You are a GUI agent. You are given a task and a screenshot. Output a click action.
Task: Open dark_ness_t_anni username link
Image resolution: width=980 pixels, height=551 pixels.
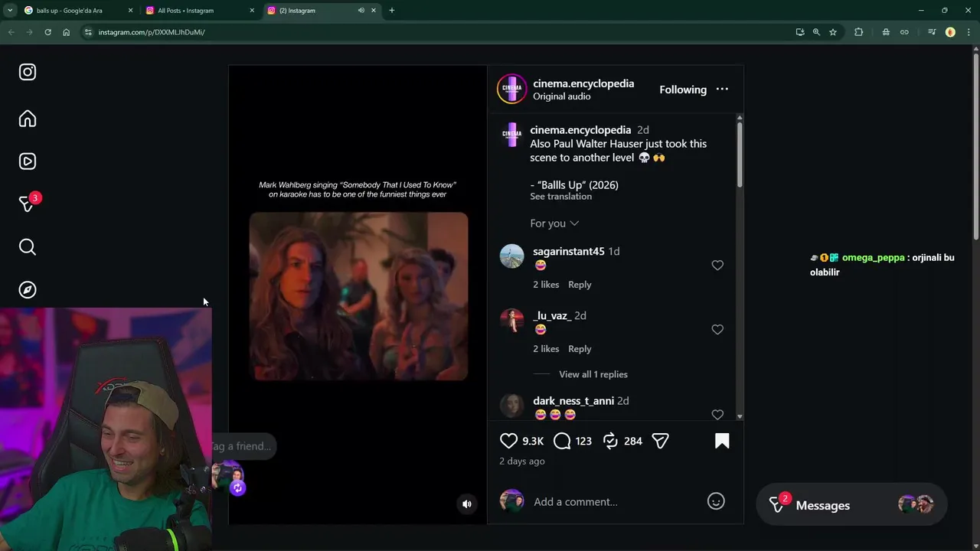point(573,401)
